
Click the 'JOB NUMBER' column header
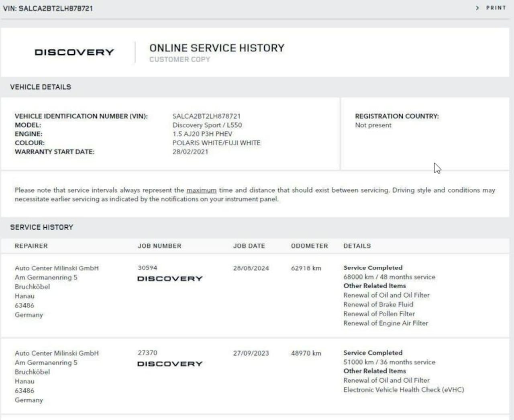click(159, 246)
